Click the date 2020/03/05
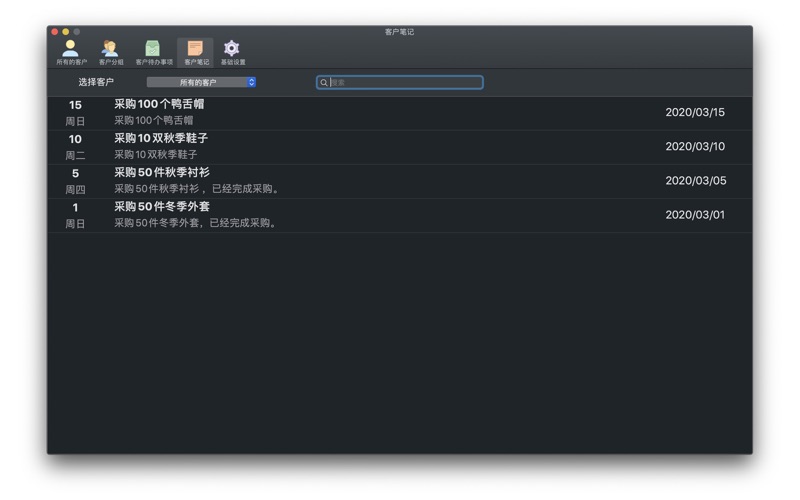Screen dimensions: 800x500 [x=695, y=181]
